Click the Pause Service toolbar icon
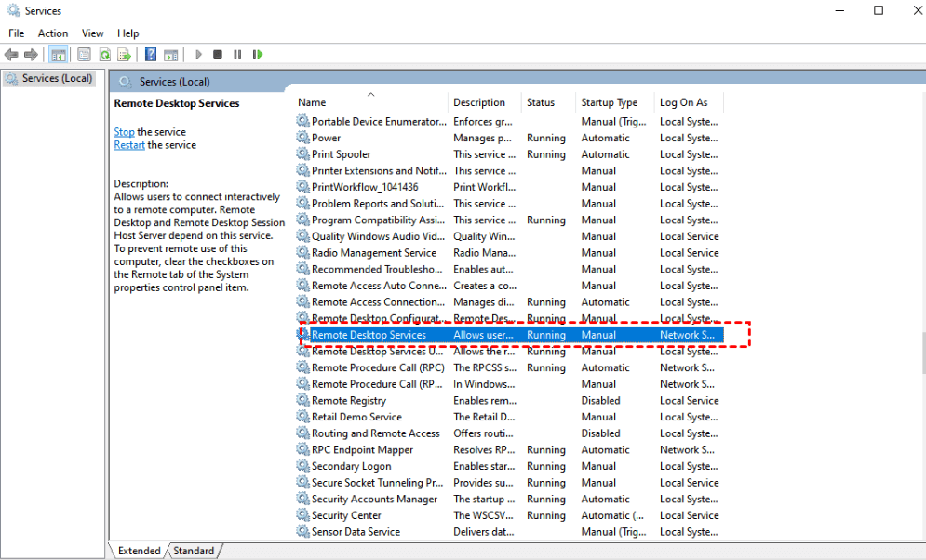 [237, 54]
